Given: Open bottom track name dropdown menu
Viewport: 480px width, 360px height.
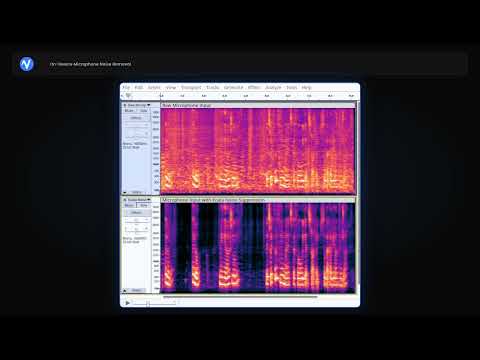Looking at the screenshot, I should (139, 200).
